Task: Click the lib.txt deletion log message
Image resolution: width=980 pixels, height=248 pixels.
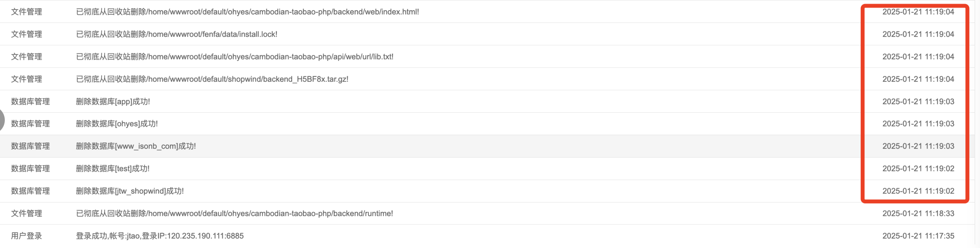Action: pos(235,56)
